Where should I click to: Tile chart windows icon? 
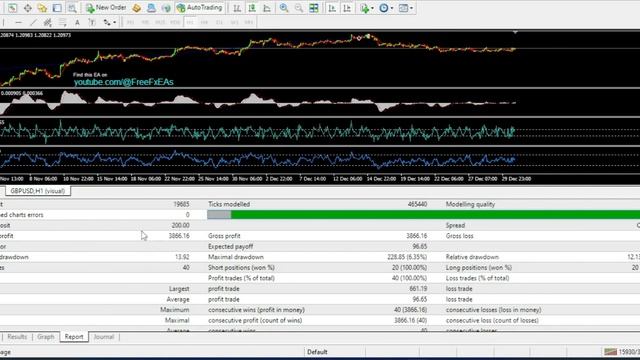[x=313, y=8]
